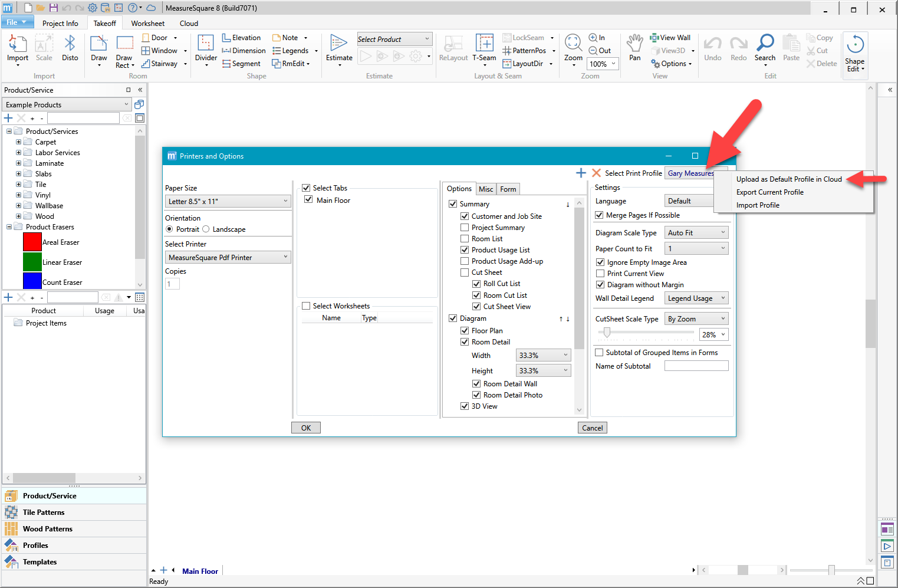Choose Import Profile menu entry
The height and width of the screenshot is (588, 898).
pyautogui.click(x=758, y=205)
